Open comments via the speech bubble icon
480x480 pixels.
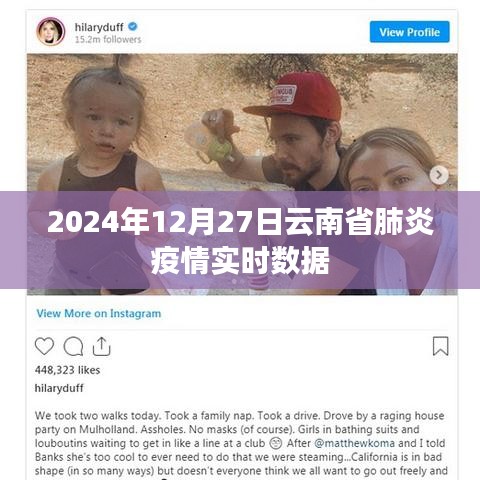(x=73, y=346)
